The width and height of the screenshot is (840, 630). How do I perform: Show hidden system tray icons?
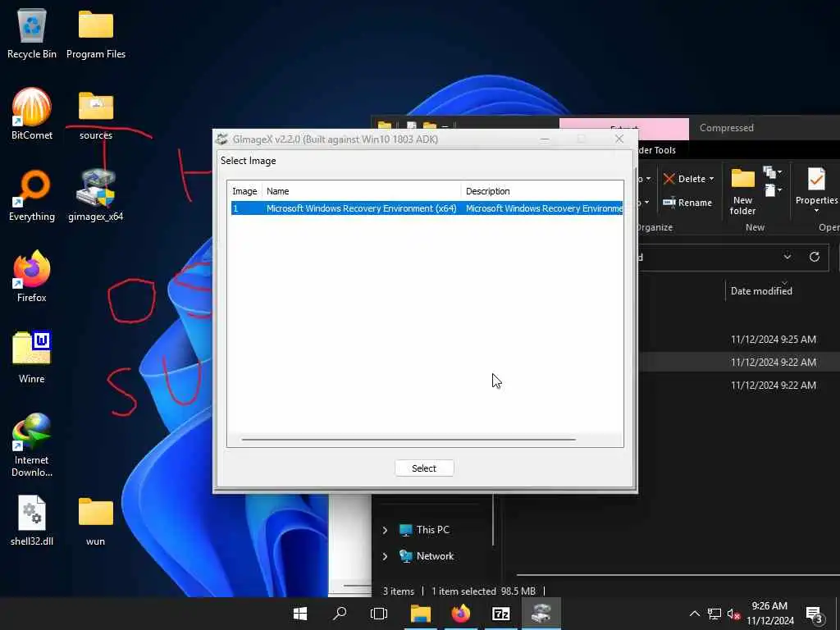point(694,614)
